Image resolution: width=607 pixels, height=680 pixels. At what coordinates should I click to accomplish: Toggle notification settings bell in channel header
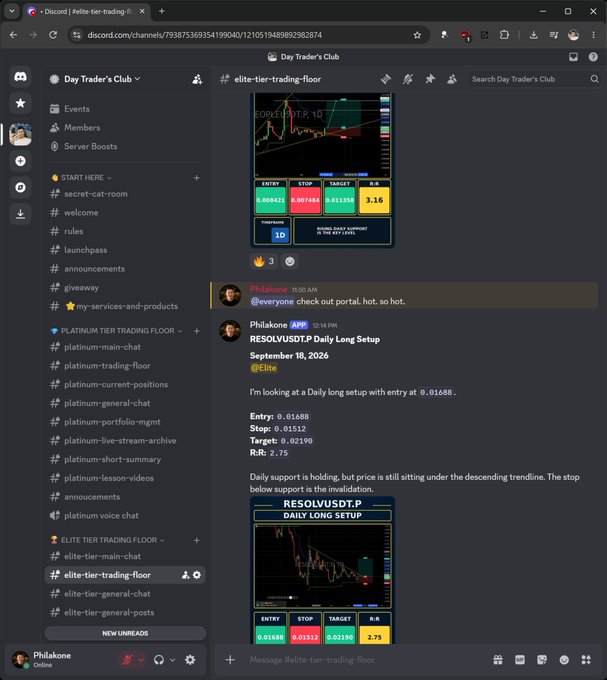click(x=408, y=79)
